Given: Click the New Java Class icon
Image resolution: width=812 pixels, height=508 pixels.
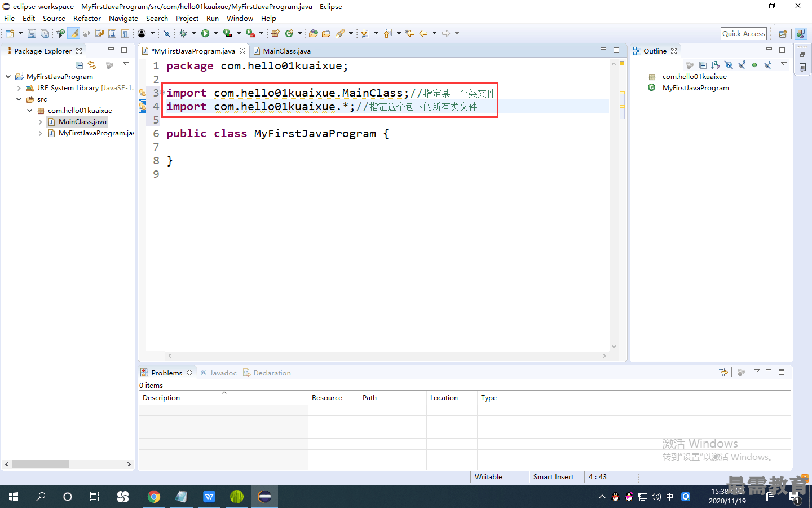Looking at the screenshot, I should (289, 33).
